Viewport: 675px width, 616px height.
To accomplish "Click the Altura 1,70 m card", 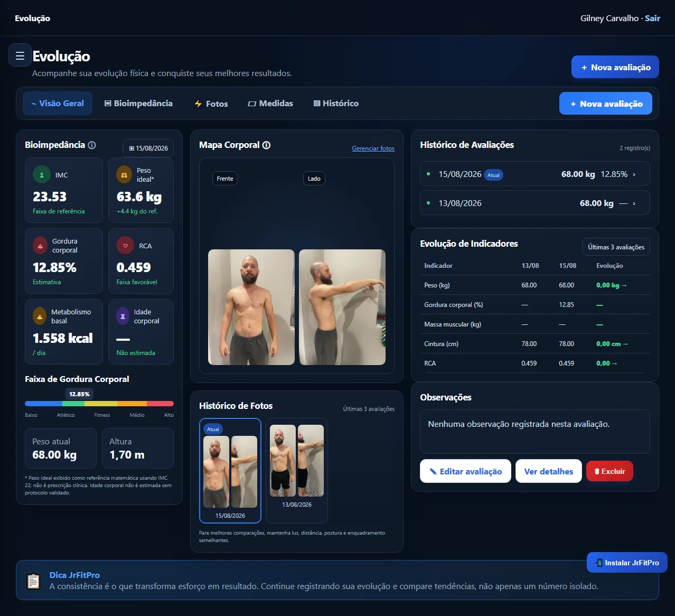I will pos(138,448).
